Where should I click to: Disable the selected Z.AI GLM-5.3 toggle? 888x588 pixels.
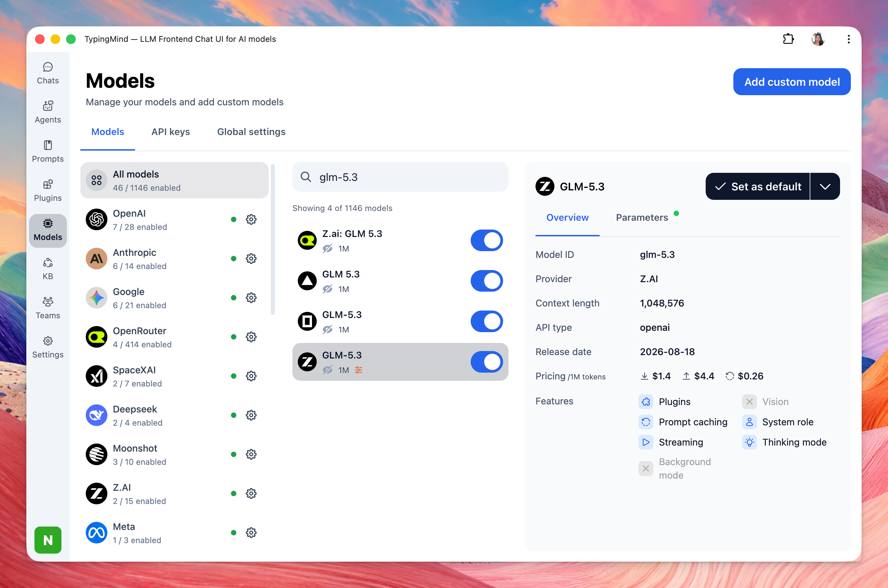487,362
